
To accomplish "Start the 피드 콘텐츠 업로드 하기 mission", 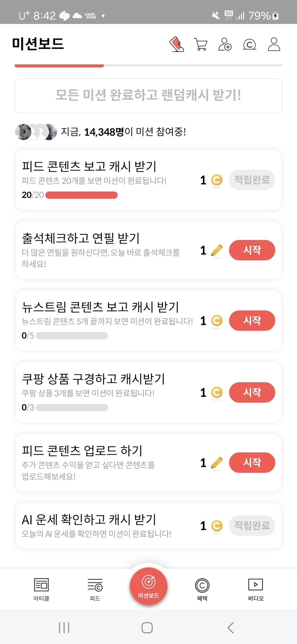I will point(252,462).
